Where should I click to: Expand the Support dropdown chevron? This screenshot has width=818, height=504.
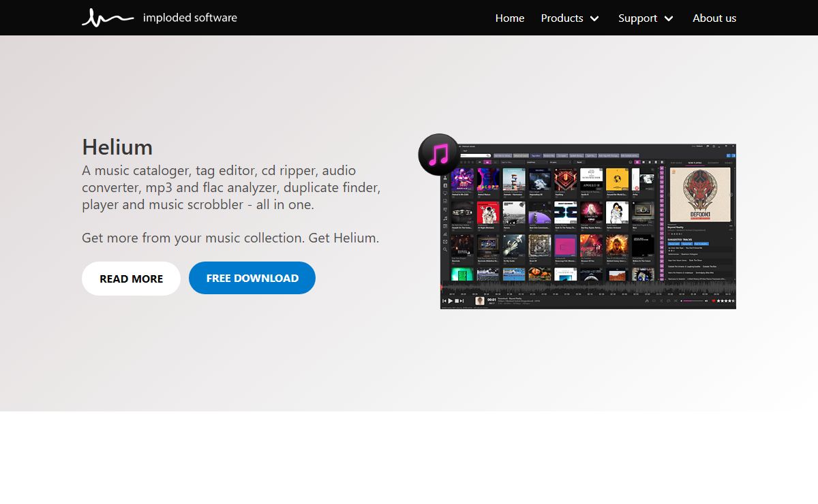click(x=669, y=18)
